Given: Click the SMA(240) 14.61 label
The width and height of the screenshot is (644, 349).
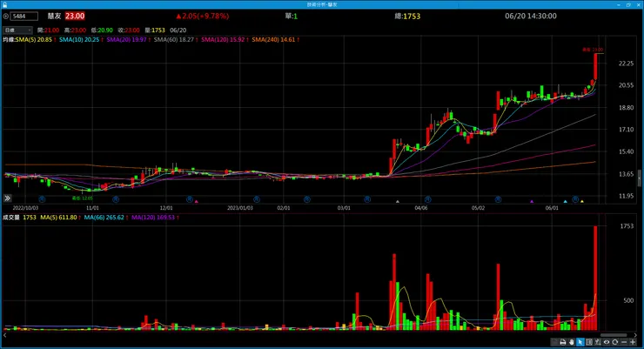Looking at the screenshot, I should click(273, 40).
